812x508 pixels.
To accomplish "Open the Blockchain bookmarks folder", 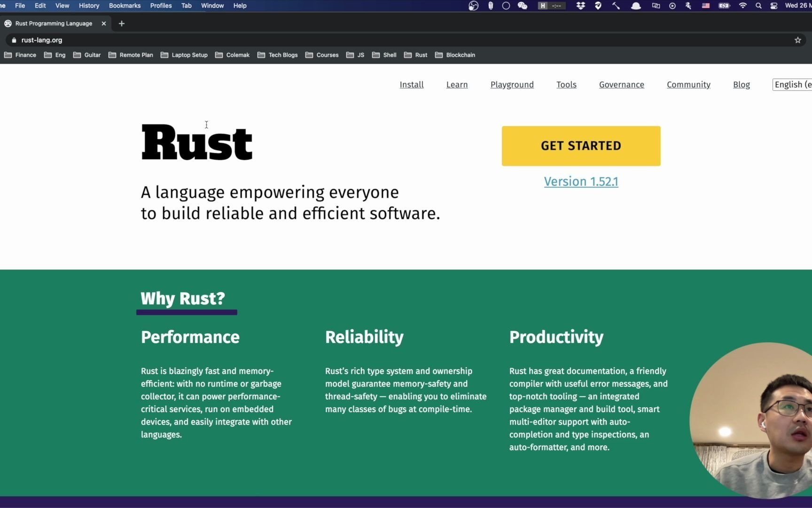I will coord(455,55).
